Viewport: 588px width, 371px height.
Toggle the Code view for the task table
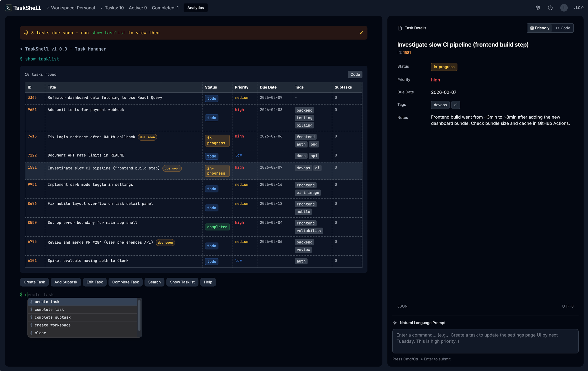[x=355, y=74]
